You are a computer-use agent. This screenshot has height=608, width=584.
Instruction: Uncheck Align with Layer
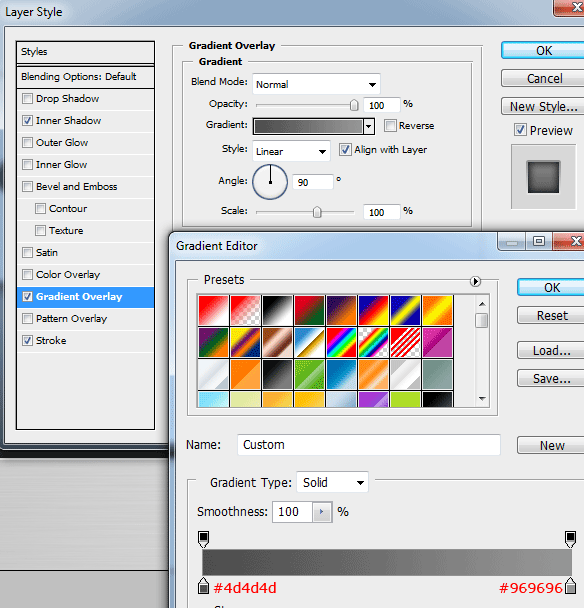(345, 150)
